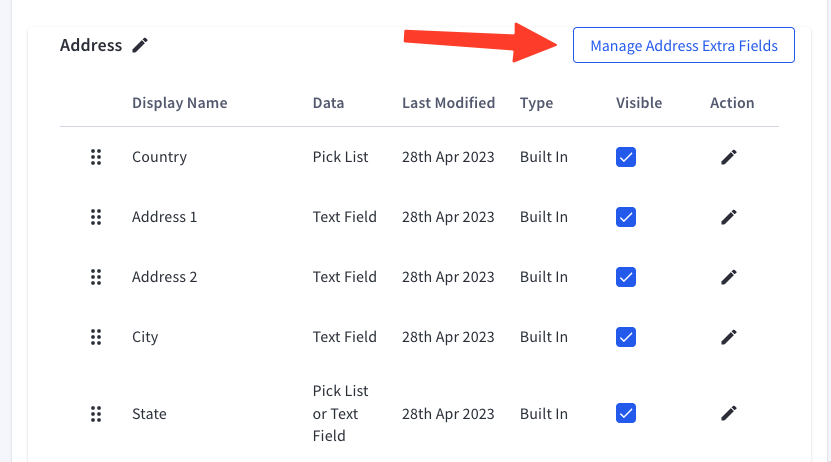Grab the Country row drag handle
831x462 pixels.
coord(96,157)
